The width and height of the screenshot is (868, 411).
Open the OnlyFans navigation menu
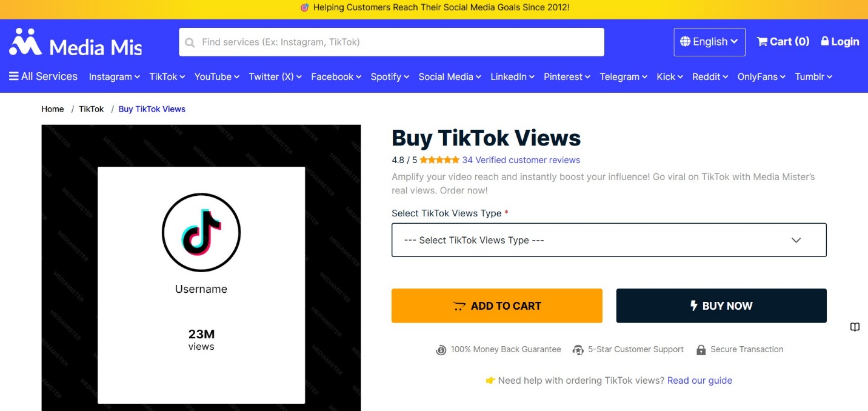point(761,77)
